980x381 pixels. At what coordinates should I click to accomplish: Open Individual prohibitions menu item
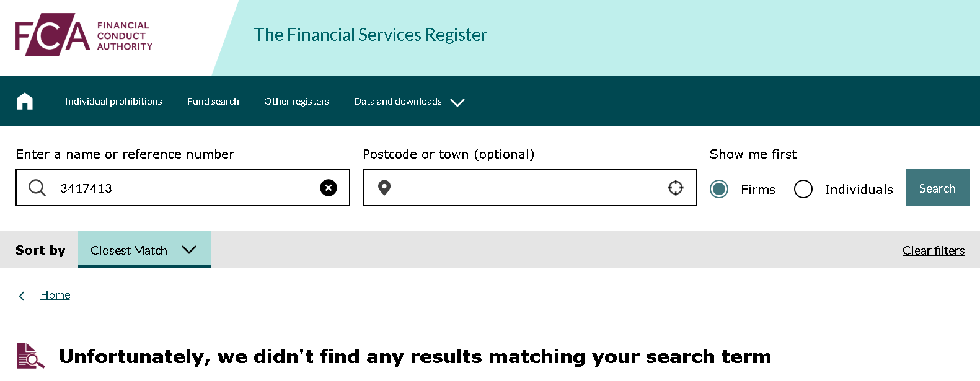pos(114,102)
